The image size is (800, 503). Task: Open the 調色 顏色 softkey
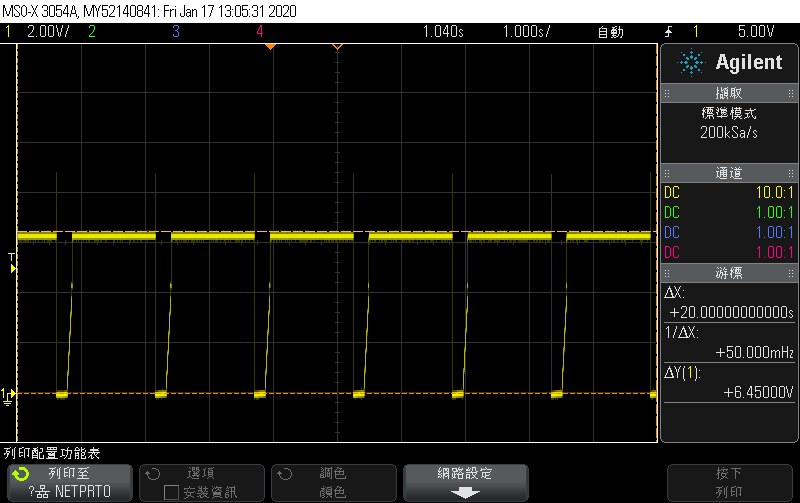(x=334, y=483)
